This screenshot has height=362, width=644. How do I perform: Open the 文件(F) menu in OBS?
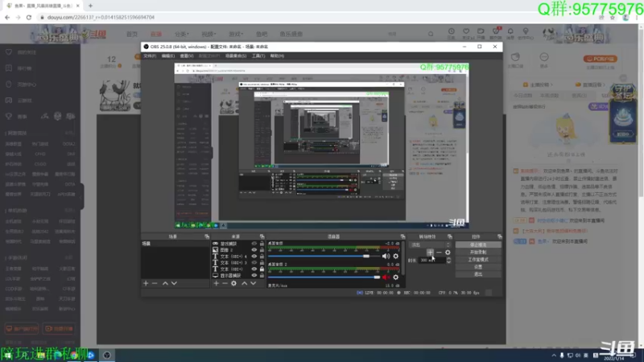tap(150, 56)
